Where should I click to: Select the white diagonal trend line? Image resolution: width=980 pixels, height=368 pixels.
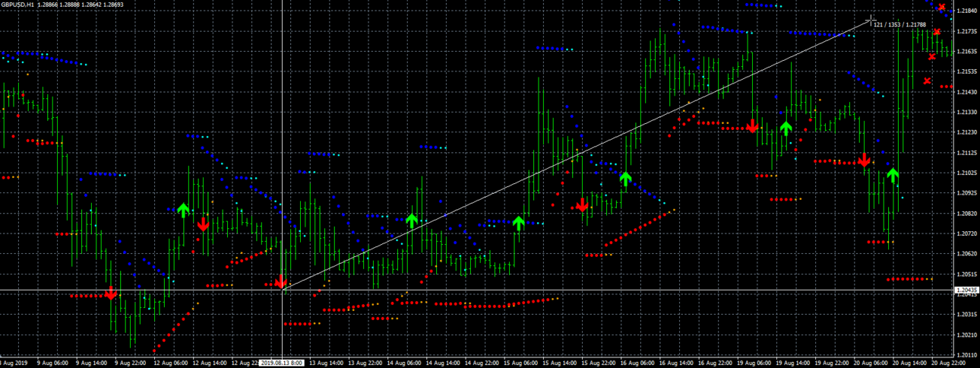(577, 154)
